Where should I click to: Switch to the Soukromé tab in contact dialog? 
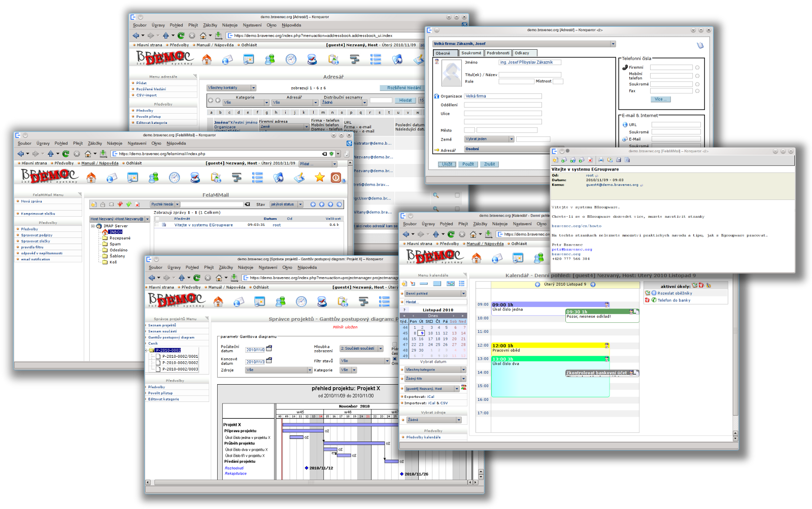click(x=471, y=53)
